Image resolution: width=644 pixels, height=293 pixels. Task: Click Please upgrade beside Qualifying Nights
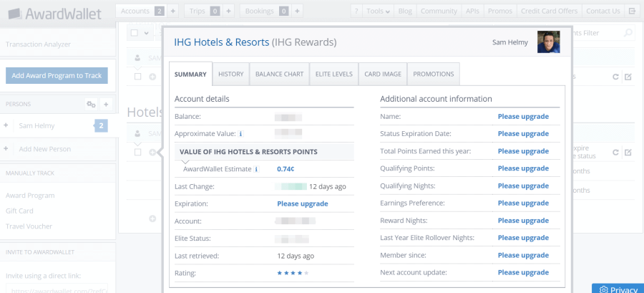(523, 186)
